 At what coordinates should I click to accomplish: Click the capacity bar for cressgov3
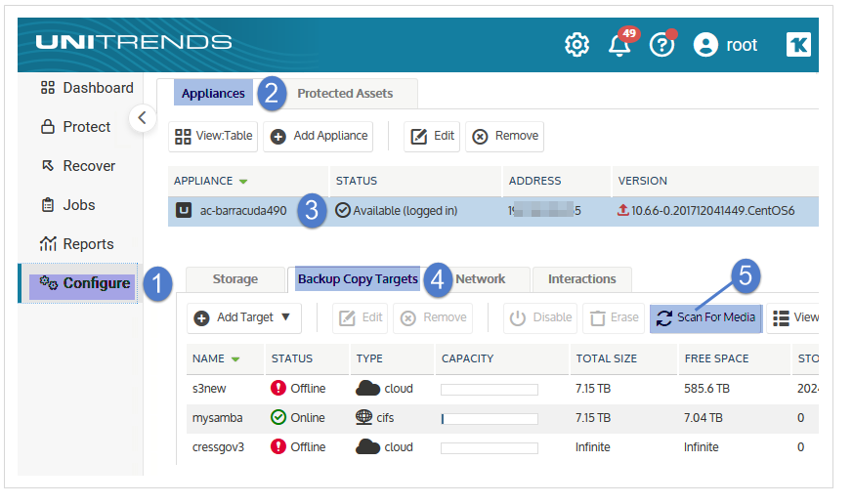click(x=490, y=448)
